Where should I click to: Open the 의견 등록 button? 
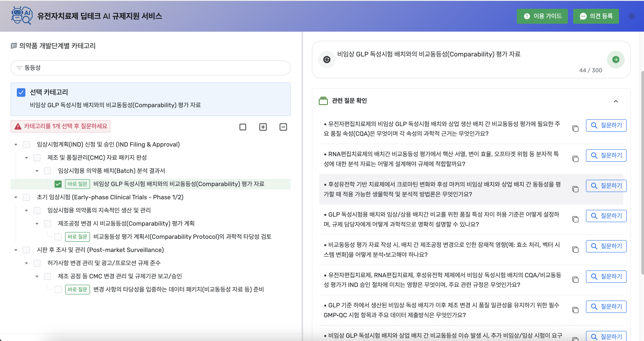pyautogui.click(x=596, y=16)
